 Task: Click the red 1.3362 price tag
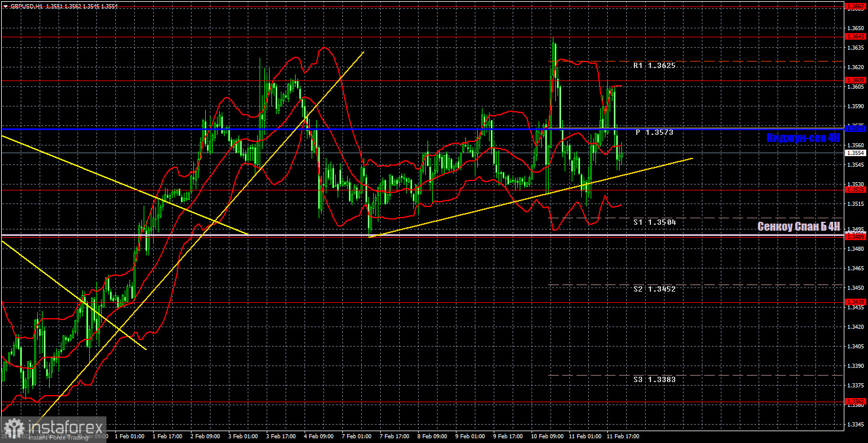pyautogui.click(x=856, y=401)
